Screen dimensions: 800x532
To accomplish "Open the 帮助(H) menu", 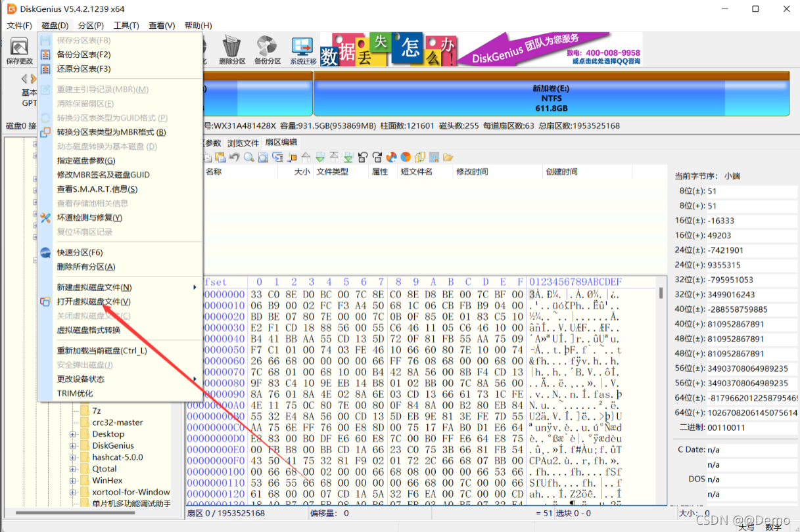I will [x=198, y=26].
